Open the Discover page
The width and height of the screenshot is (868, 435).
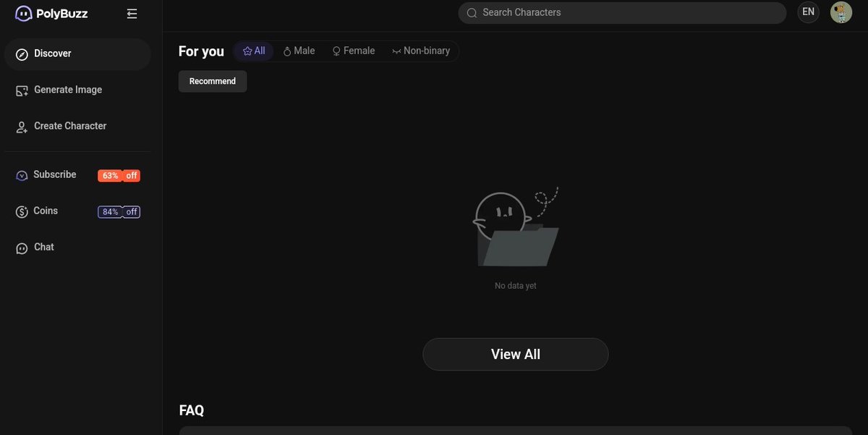click(77, 54)
